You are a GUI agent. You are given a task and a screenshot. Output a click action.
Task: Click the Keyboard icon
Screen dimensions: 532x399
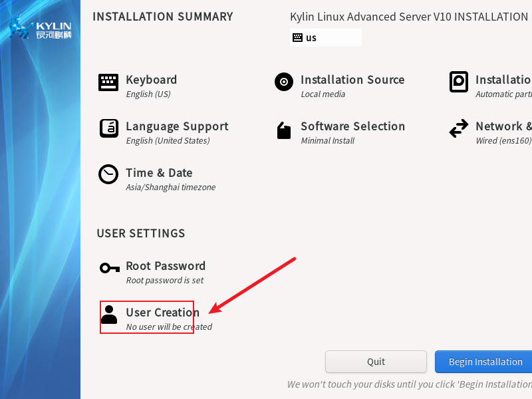coord(108,82)
